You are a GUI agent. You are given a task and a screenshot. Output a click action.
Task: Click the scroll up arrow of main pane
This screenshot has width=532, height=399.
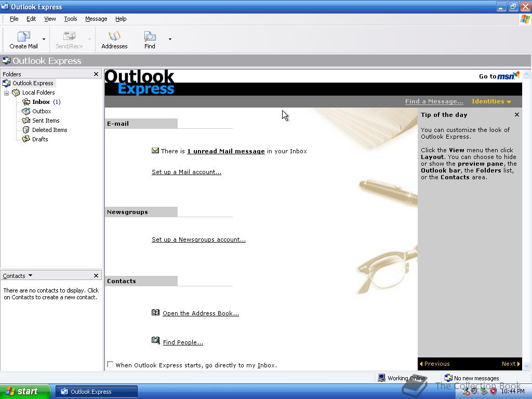527,74
